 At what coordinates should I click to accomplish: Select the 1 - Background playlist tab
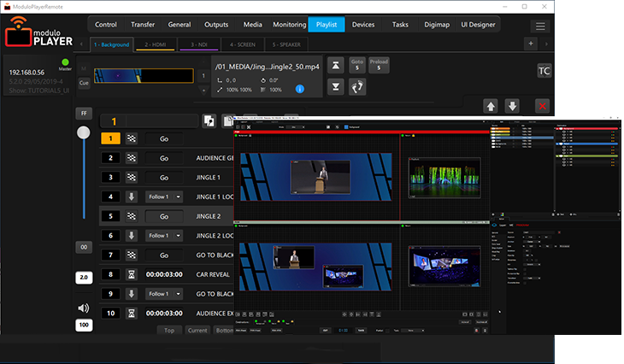[x=111, y=44]
